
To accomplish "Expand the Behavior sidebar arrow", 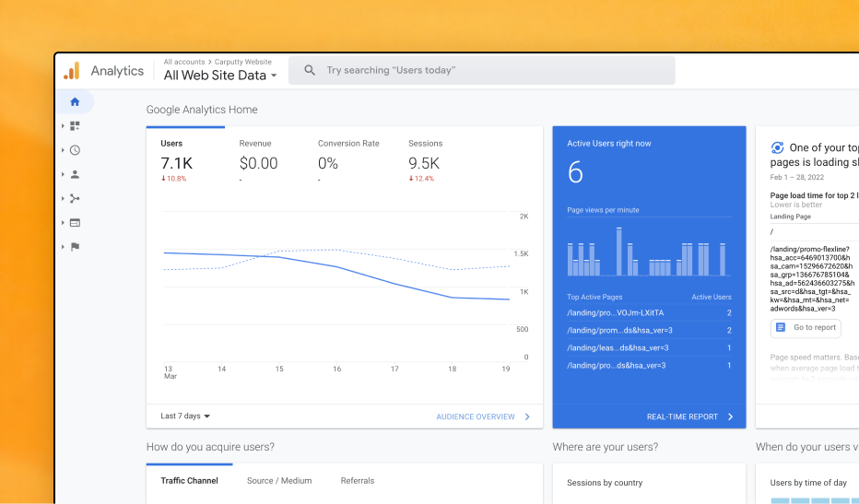I will click(63, 222).
